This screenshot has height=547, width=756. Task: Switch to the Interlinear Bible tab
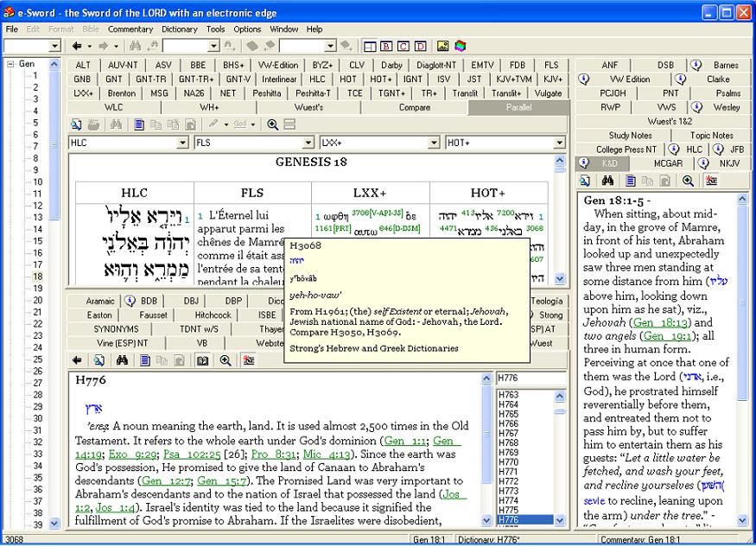pos(279,80)
